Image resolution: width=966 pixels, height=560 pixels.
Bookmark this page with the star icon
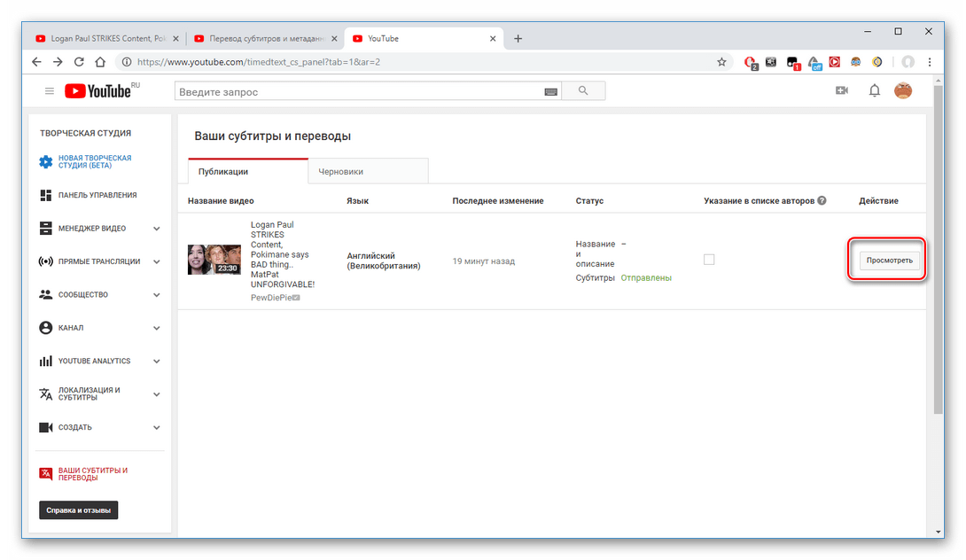click(x=721, y=62)
